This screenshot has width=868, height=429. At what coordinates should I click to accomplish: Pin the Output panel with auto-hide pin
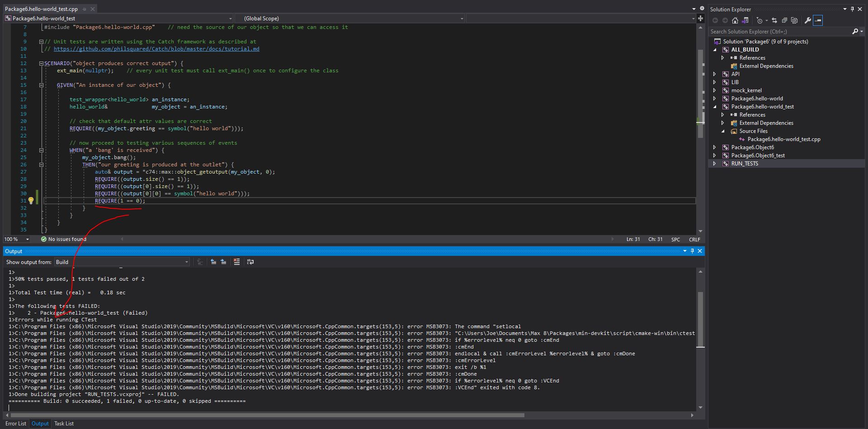pos(692,251)
